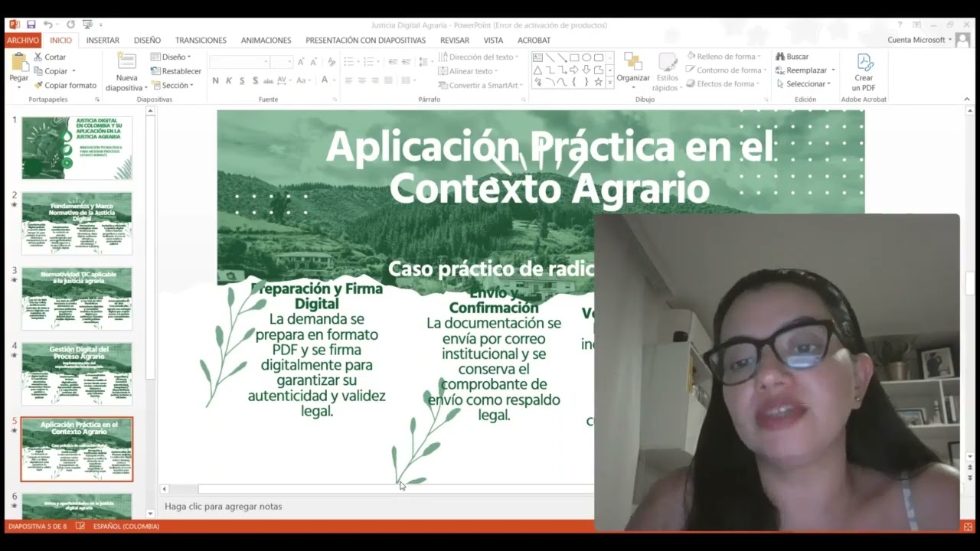The height and width of the screenshot is (551, 980).
Task: Select the rectangle shape in gallery
Action: click(x=574, y=57)
